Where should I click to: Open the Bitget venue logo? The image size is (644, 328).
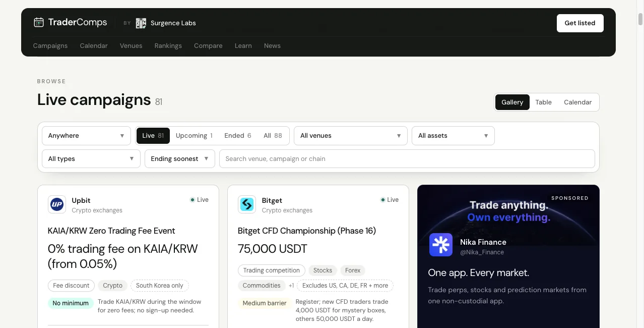point(247,205)
